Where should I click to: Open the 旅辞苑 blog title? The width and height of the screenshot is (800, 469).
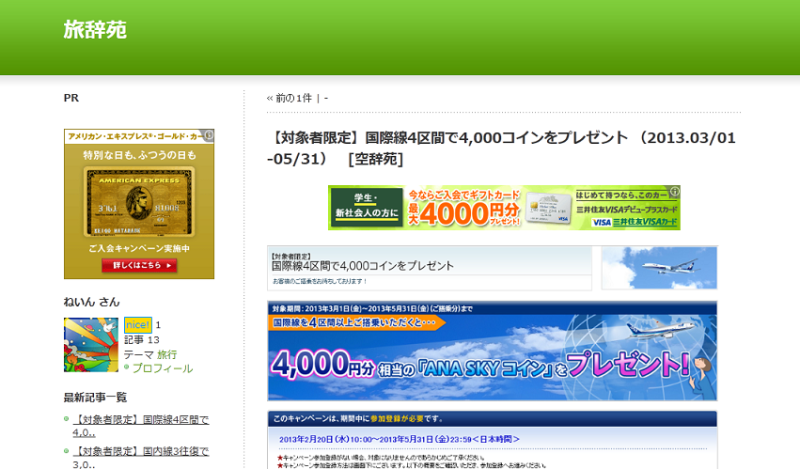(x=95, y=30)
